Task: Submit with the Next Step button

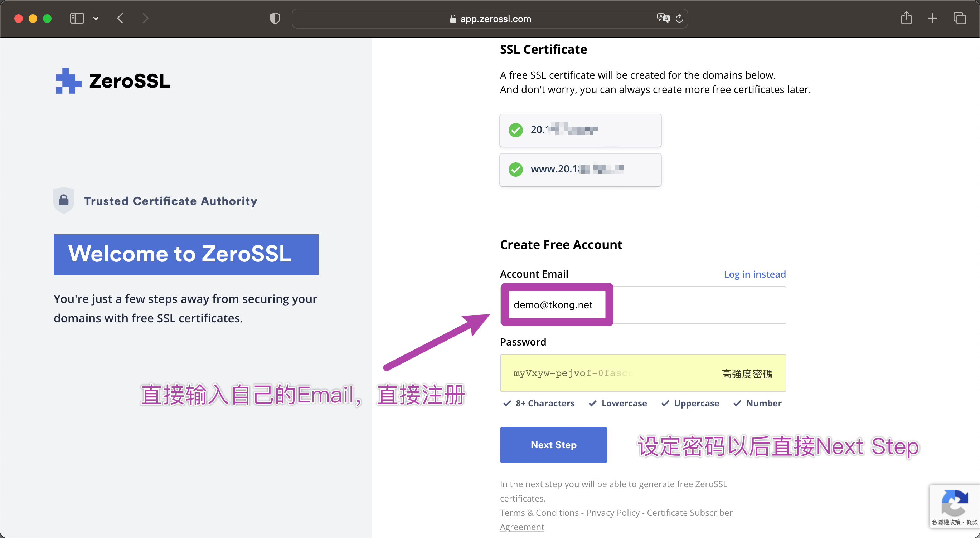Action: coord(554,445)
